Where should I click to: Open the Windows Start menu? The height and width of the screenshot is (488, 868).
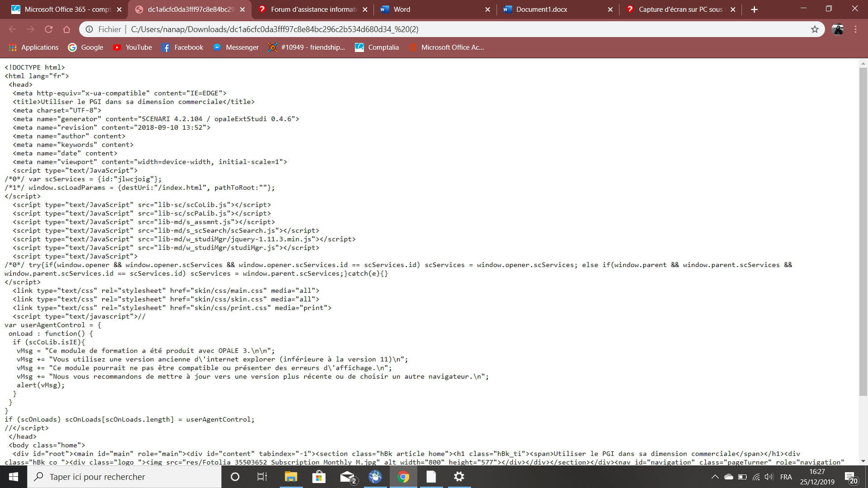[x=14, y=477]
